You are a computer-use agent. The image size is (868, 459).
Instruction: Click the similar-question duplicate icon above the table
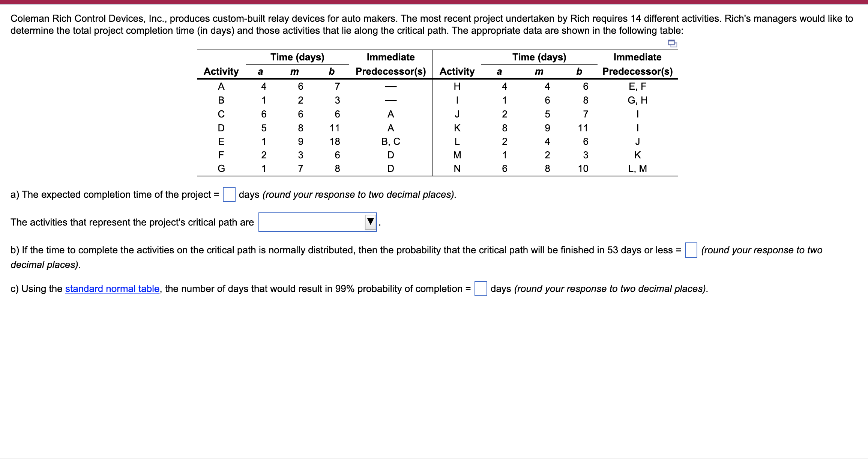click(x=673, y=44)
